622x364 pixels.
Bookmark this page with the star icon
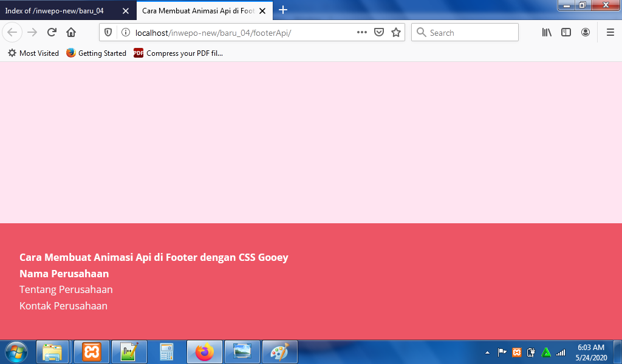tap(396, 33)
